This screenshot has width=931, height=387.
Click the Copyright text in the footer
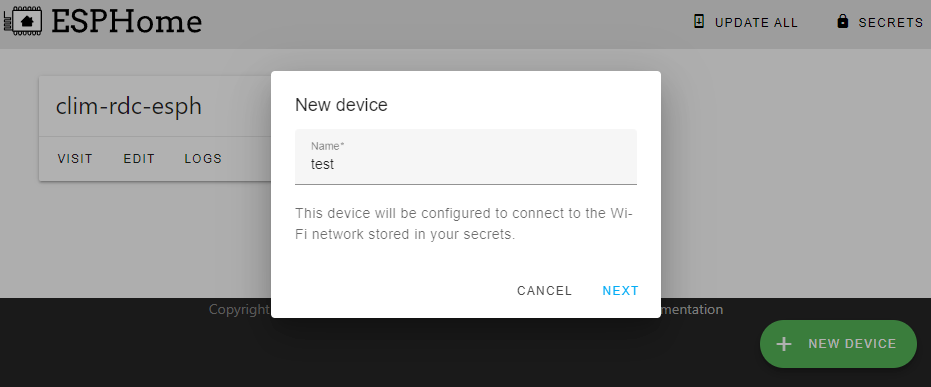[x=239, y=309]
